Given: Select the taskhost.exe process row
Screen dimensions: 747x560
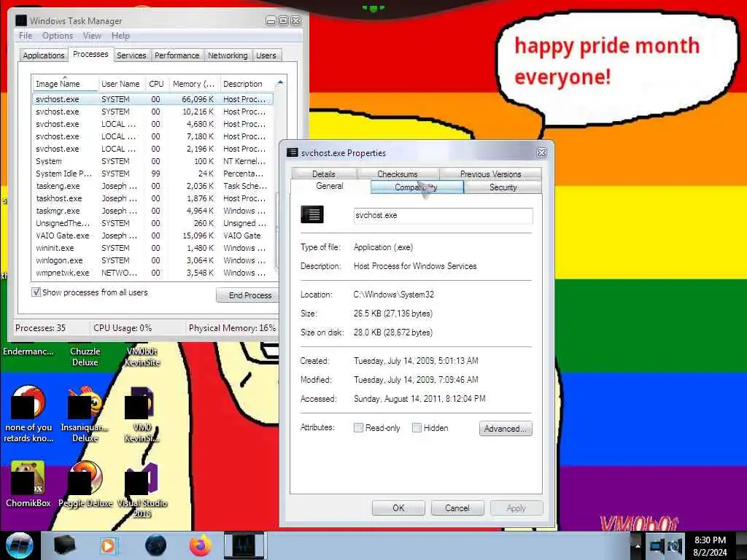Looking at the screenshot, I should click(152, 198).
